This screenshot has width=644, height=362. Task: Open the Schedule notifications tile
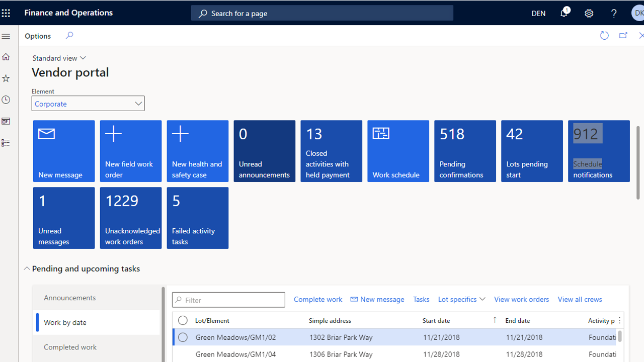point(599,151)
